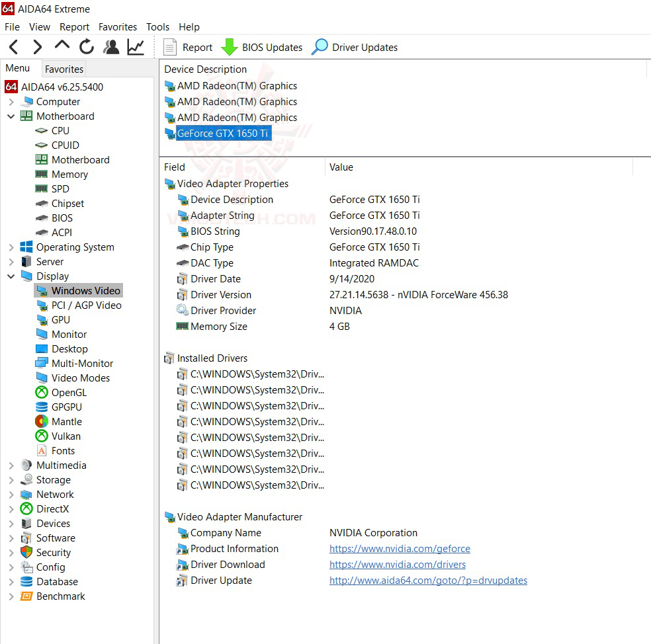Switch to the Menu tab in sidebar

pos(17,68)
